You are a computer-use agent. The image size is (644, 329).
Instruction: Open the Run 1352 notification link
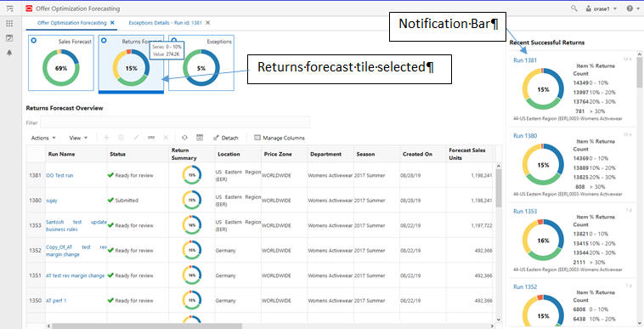[525, 287]
